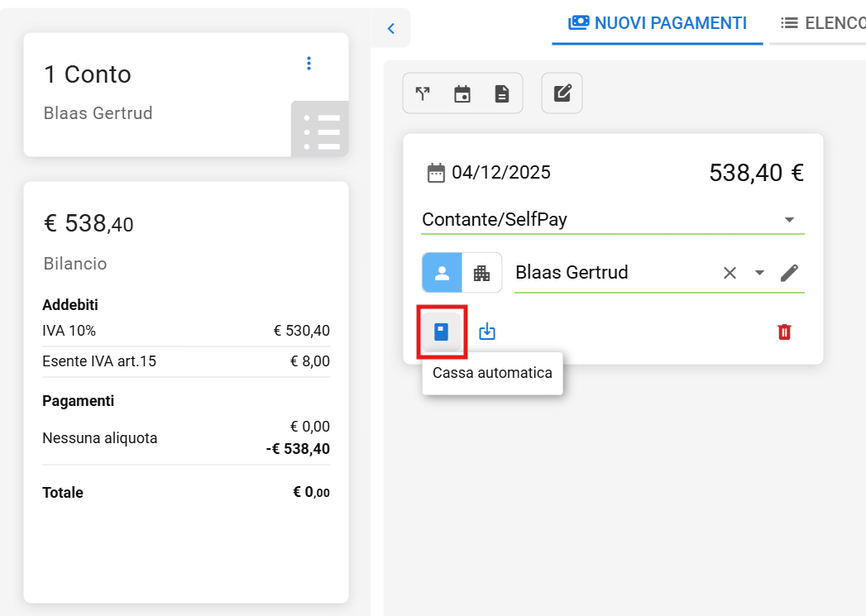Click the document icon in the toolbar
The height and width of the screenshot is (616, 866).
[x=502, y=93]
